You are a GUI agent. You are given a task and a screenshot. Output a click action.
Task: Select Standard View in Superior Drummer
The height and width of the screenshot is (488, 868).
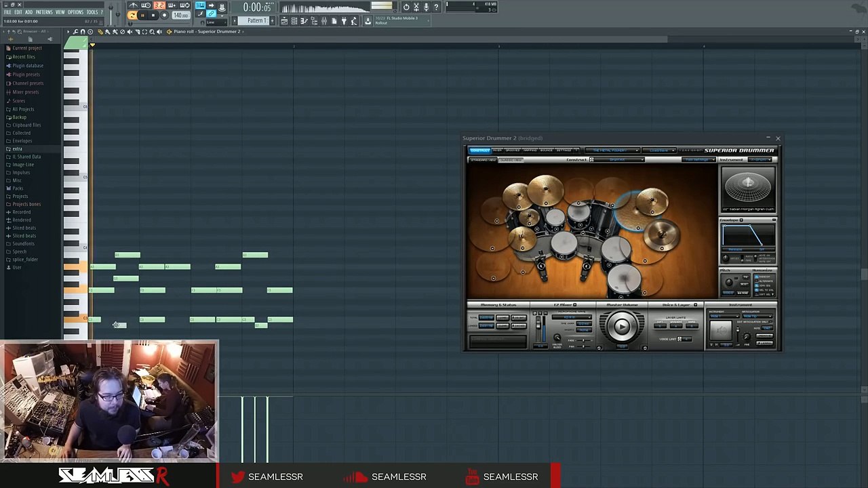click(x=482, y=160)
